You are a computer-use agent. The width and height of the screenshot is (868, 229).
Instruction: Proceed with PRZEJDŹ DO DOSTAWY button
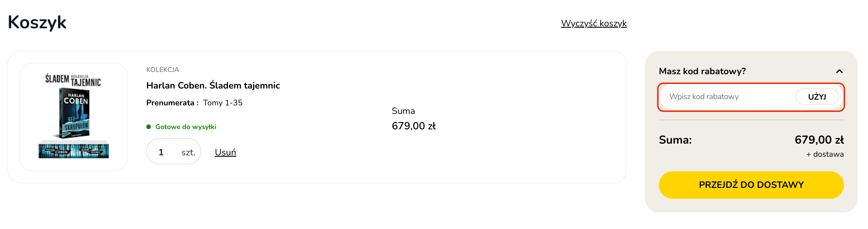click(751, 185)
